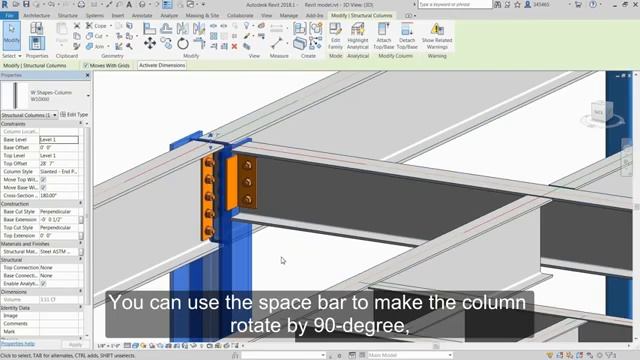The image size is (640, 360).
Task: Click the Cut geometry tool
Action: [95, 36]
